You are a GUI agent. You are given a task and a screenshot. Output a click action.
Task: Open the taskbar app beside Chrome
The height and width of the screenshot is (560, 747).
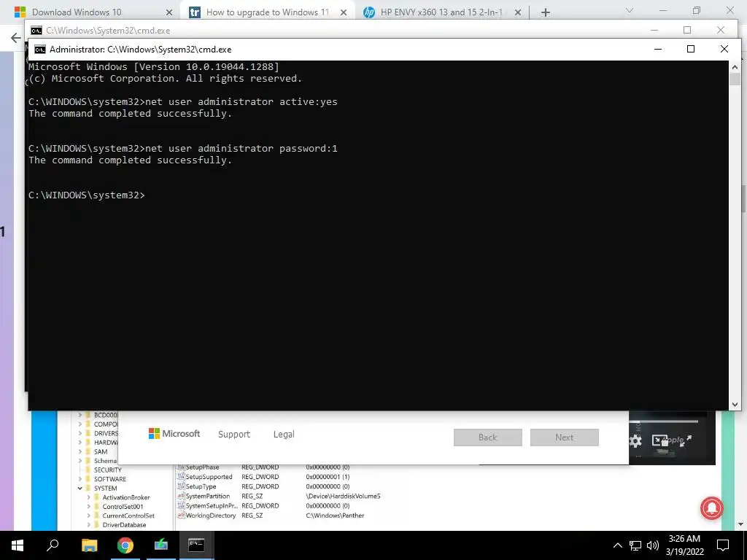[161, 545]
